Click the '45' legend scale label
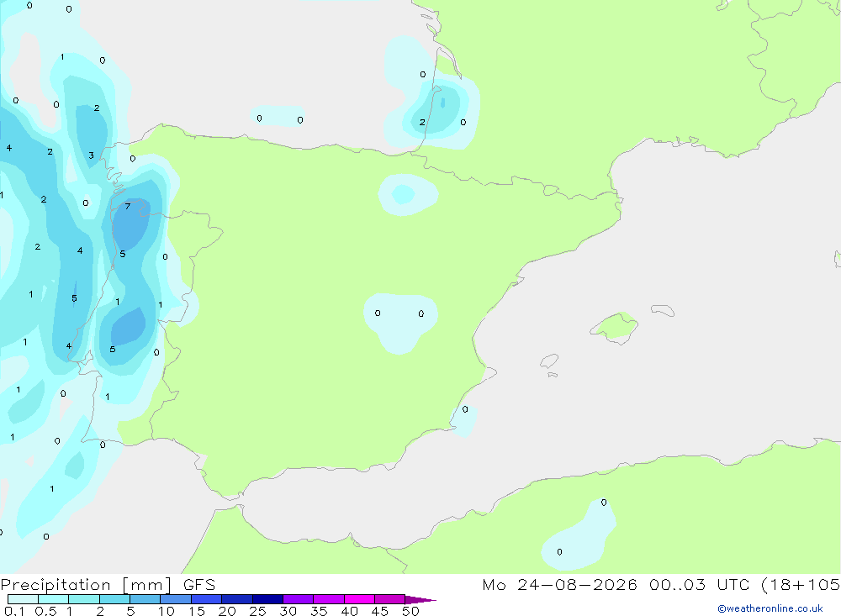Viewport: 841px width, 616px height. [x=380, y=611]
